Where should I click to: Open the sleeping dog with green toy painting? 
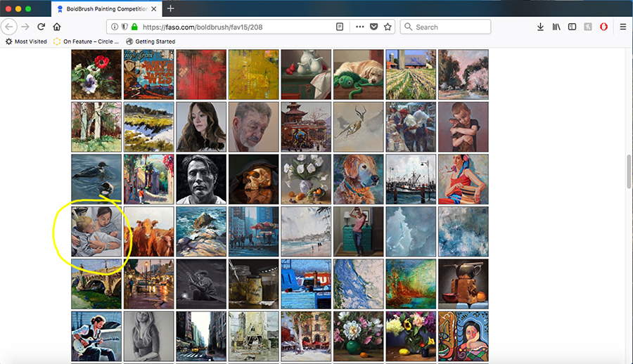(x=359, y=74)
